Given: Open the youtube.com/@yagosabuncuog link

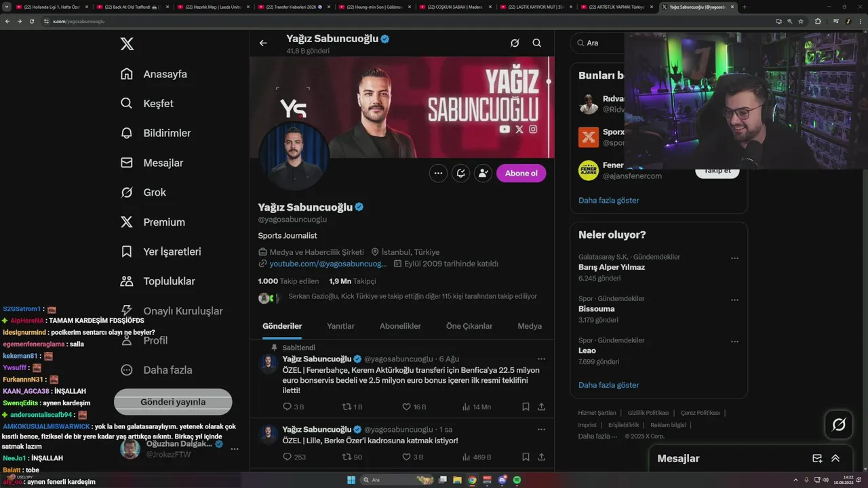Looking at the screenshot, I should pos(328,264).
